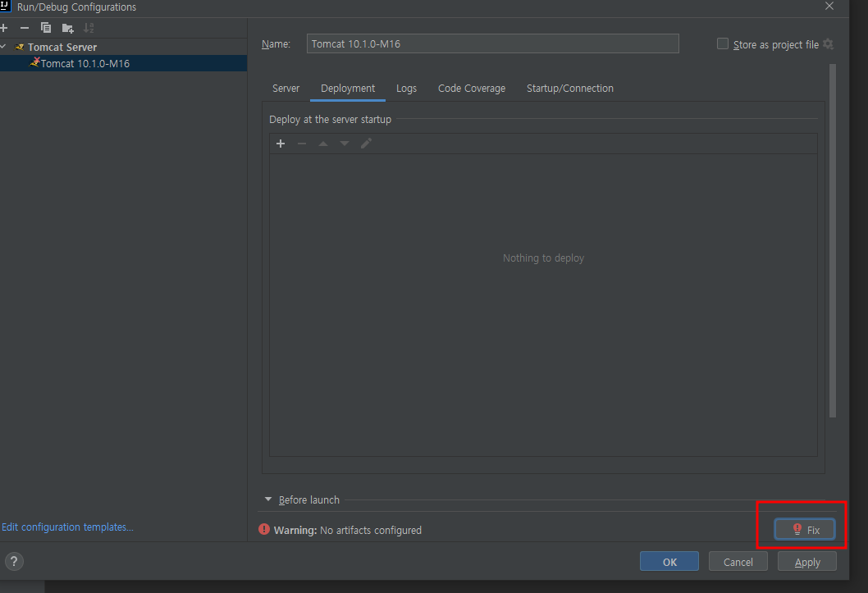The width and height of the screenshot is (868, 593).
Task: Click the IntelliJ logo in title bar
Action: [5, 6]
